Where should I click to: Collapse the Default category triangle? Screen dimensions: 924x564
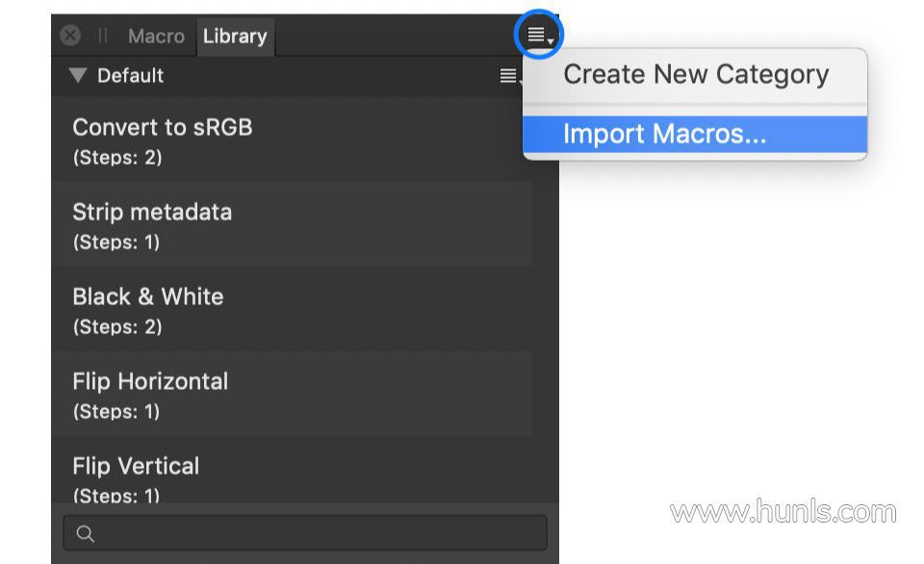pos(78,75)
